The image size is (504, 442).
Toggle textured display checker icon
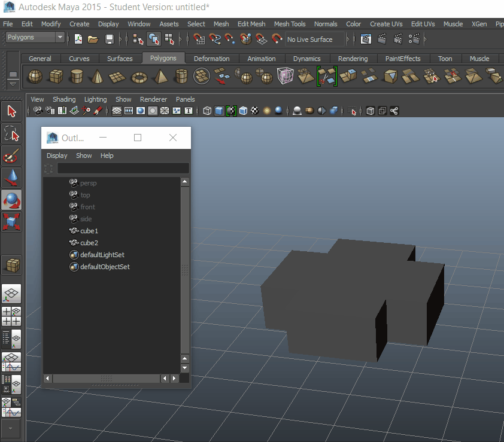point(255,111)
